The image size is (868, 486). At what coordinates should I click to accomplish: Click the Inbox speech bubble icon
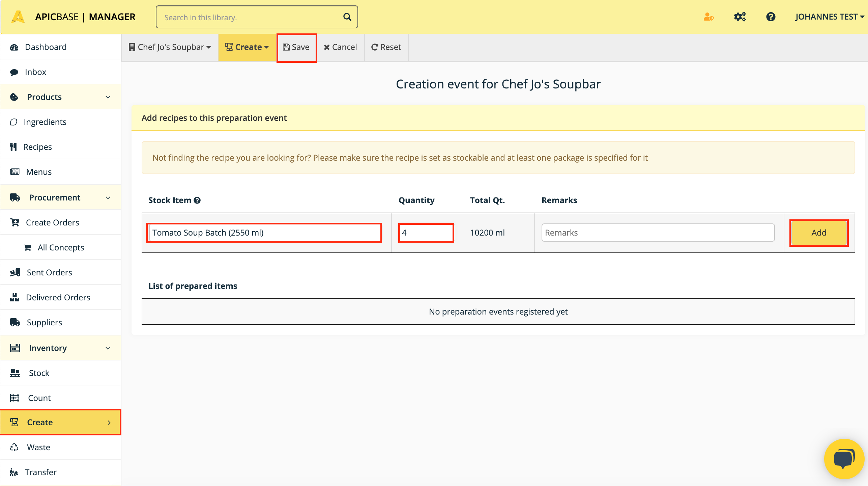pos(14,72)
